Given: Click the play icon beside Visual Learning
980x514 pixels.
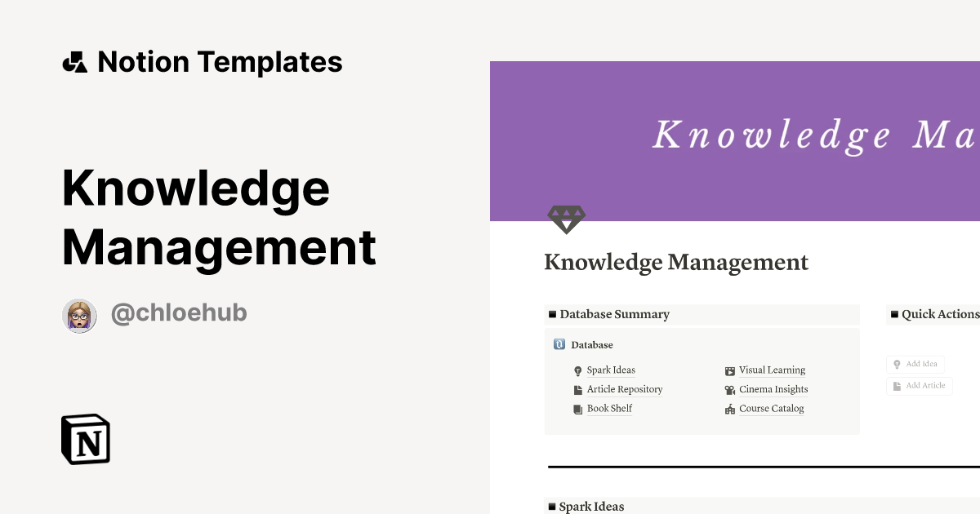Looking at the screenshot, I should point(730,370).
